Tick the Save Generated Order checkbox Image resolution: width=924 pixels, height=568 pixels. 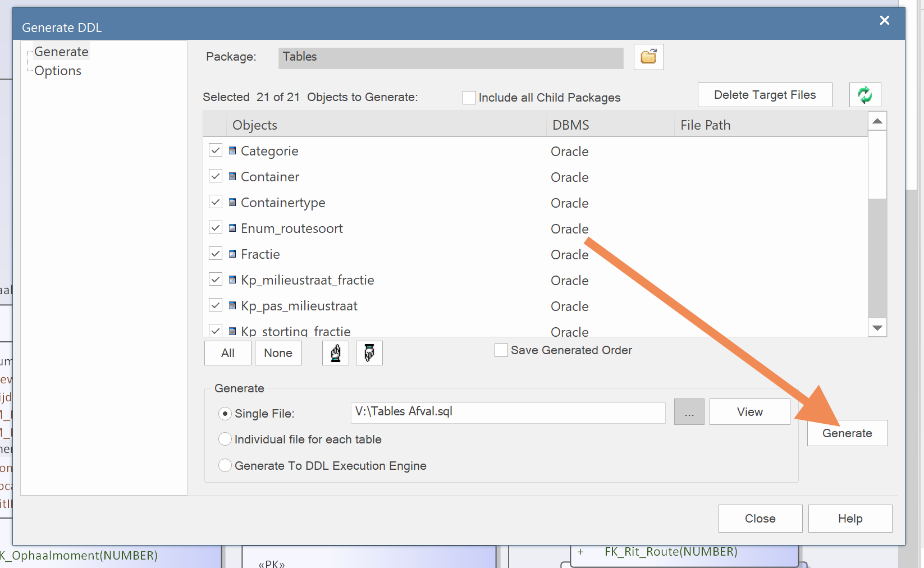(501, 350)
